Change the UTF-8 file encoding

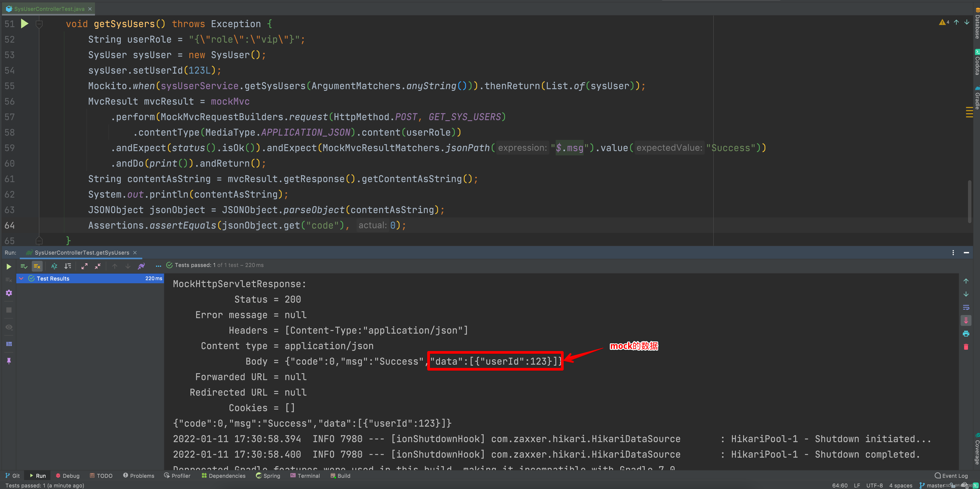tap(874, 485)
